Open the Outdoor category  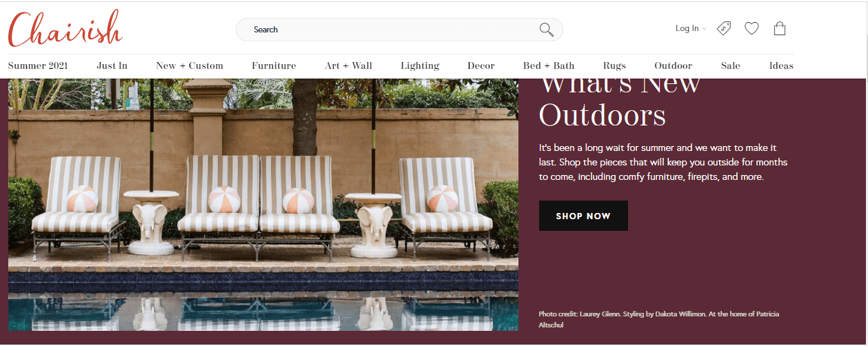tap(674, 65)
